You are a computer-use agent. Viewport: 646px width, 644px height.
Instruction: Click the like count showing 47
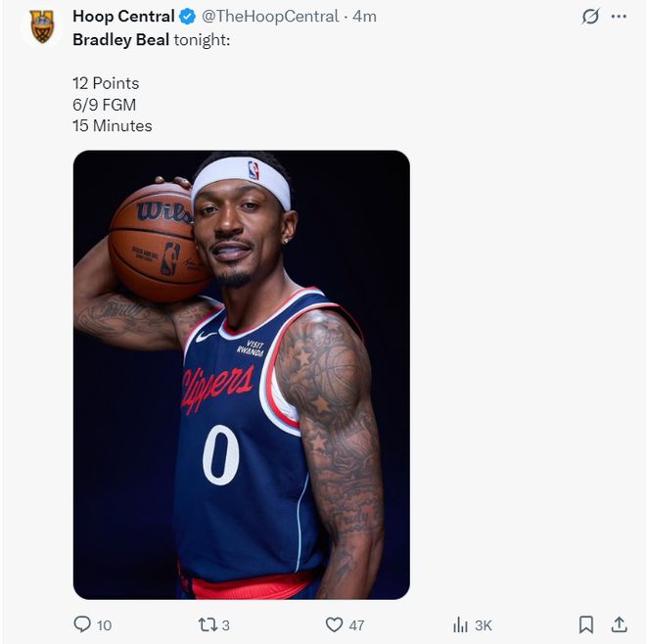[356, 625]
